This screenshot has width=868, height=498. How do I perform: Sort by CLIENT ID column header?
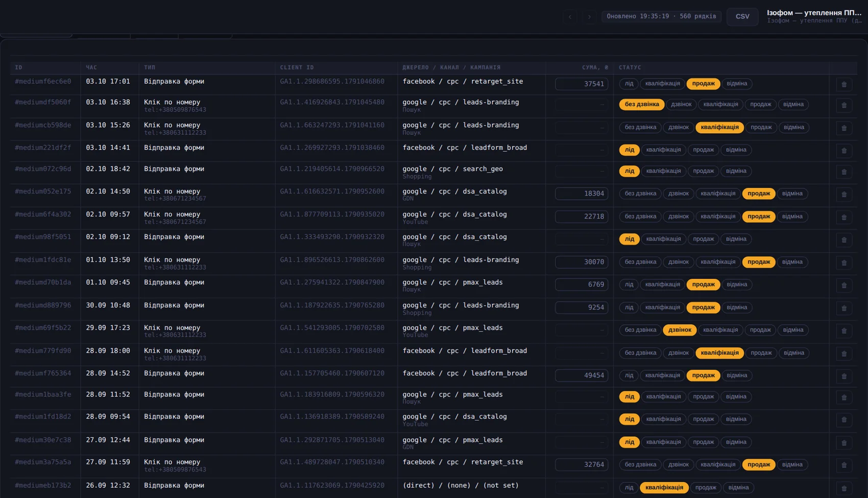tap(297, 67)
